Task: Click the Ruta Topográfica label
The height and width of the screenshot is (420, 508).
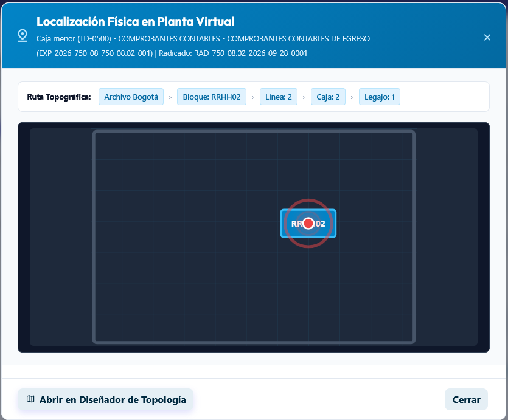Action: (x=59, y=97)
